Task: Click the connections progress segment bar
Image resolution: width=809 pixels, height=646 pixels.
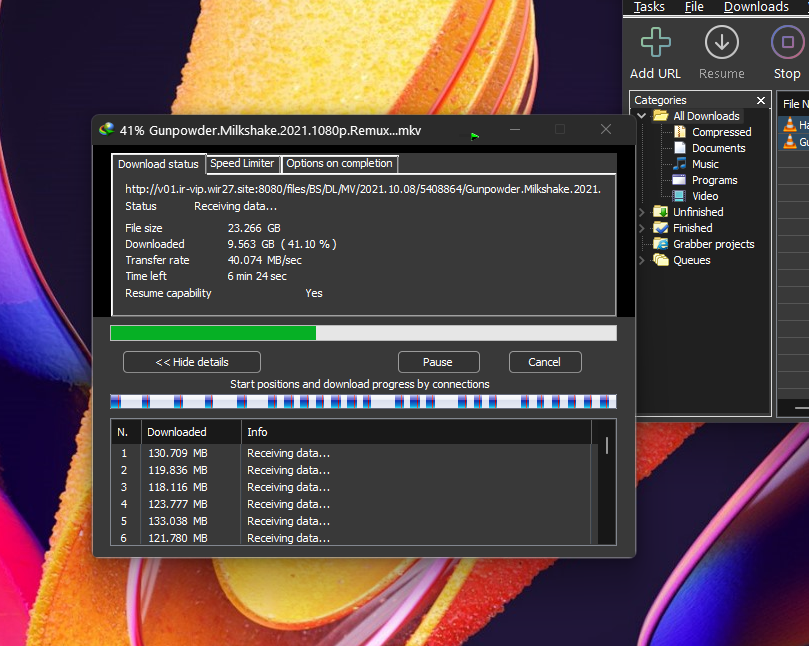Action: 363,401
